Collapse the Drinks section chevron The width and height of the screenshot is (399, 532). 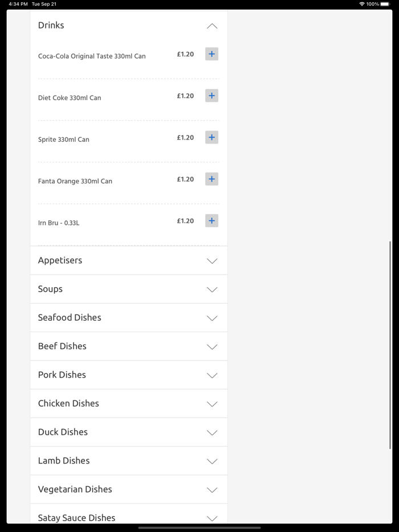pyautogui.click(x=212, y=26)
